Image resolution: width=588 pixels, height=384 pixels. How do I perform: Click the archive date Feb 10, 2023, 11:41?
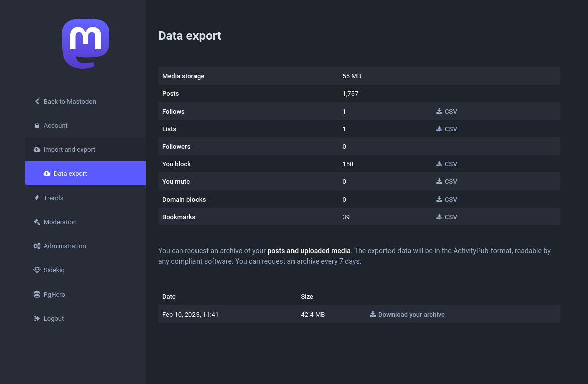coord(190,314)
